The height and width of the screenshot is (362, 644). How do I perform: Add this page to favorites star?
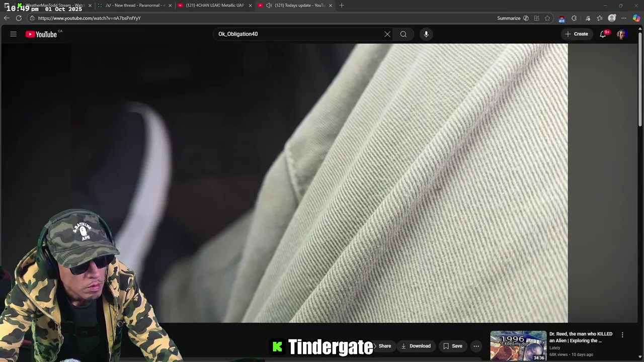(x=547, y=18)
